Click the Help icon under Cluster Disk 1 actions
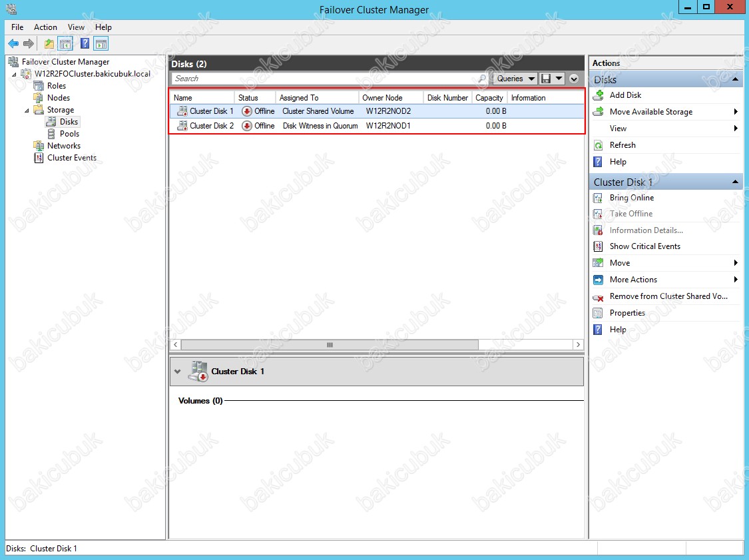The height and width of the screenshot is (560, 749). click(598, 330)
